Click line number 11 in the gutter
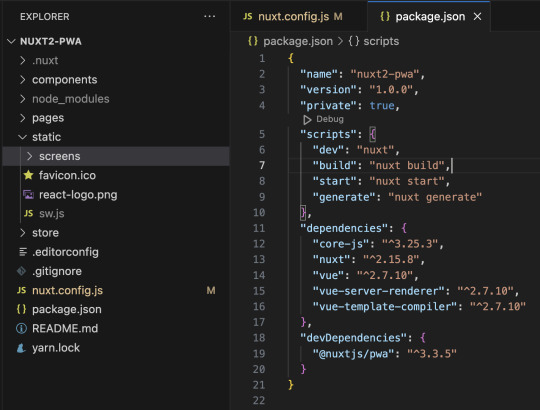Screen dimensions: 540x410 [x=259, y=228]
